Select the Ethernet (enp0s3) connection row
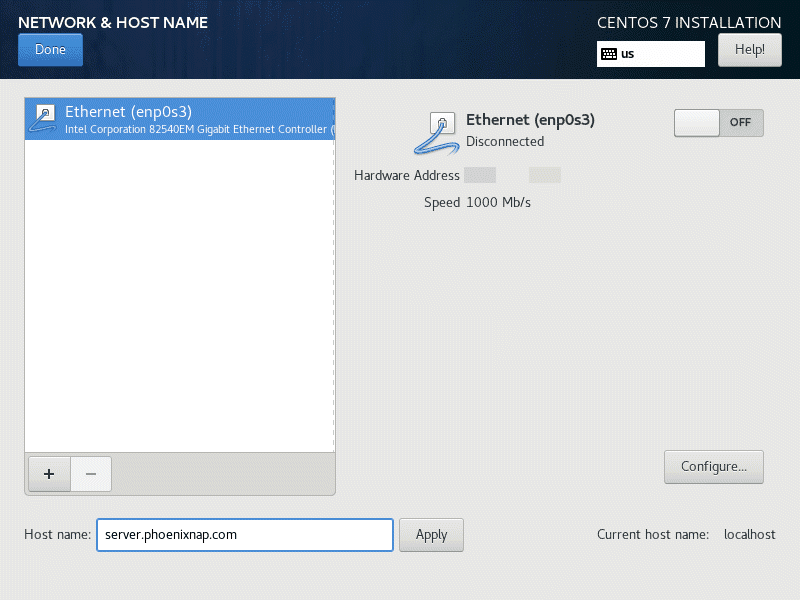Screen dimensions: 800x600 [x=180, y=118]
